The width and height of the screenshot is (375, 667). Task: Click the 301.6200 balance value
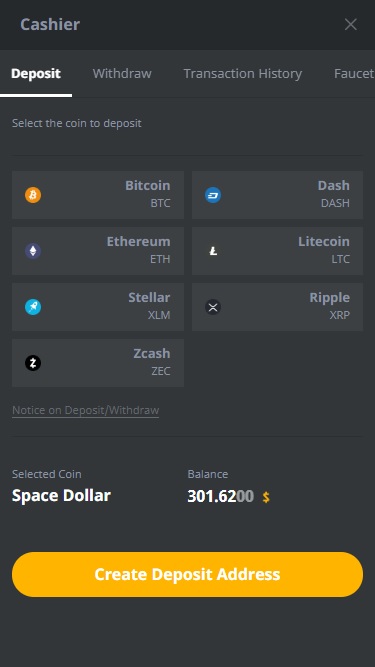click(221, 496)
